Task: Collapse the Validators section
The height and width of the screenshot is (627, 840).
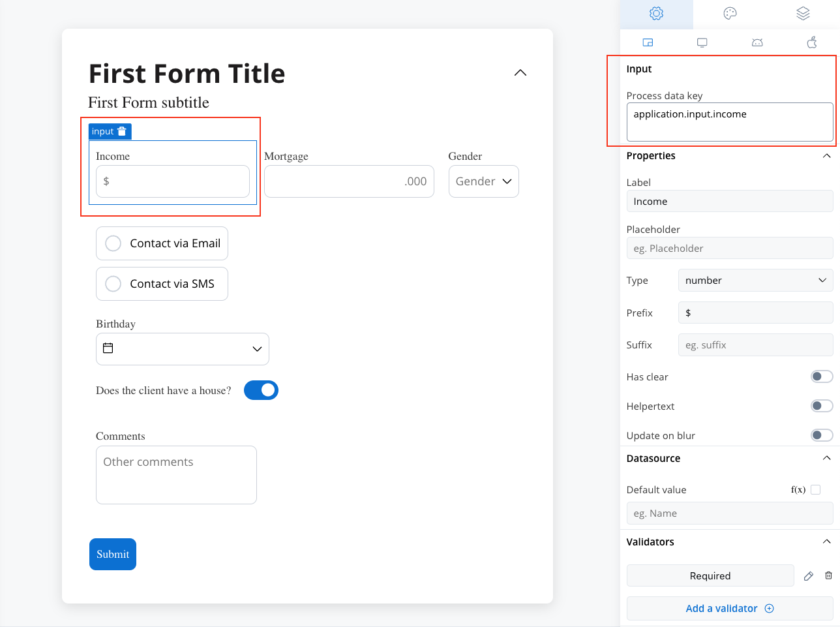Action: (x=827, y=542)
